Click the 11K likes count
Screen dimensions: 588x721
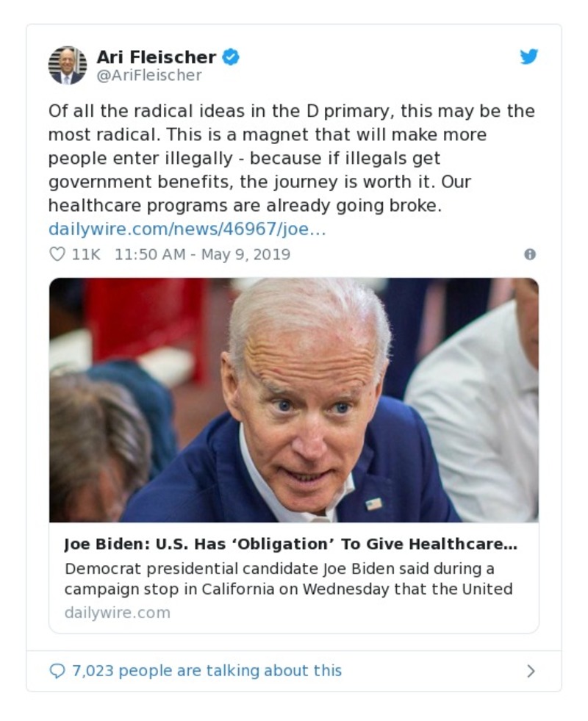(x=86, y=254)
